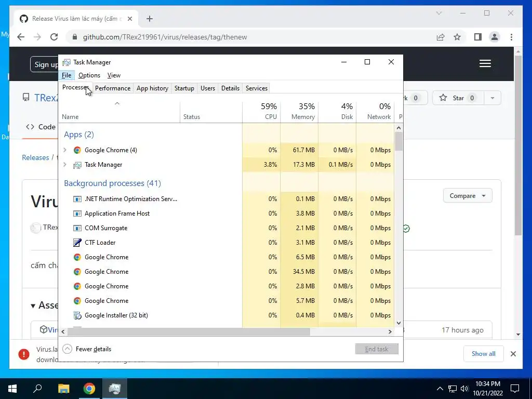This screenshot has height=399, width=532.
Task: Open the View menu in Task Manager
Action: [x=114, y=75]
